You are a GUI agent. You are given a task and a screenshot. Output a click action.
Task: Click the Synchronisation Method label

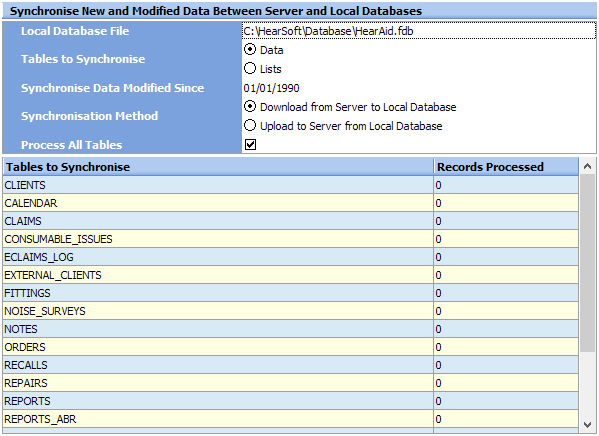tap(89, 116)
